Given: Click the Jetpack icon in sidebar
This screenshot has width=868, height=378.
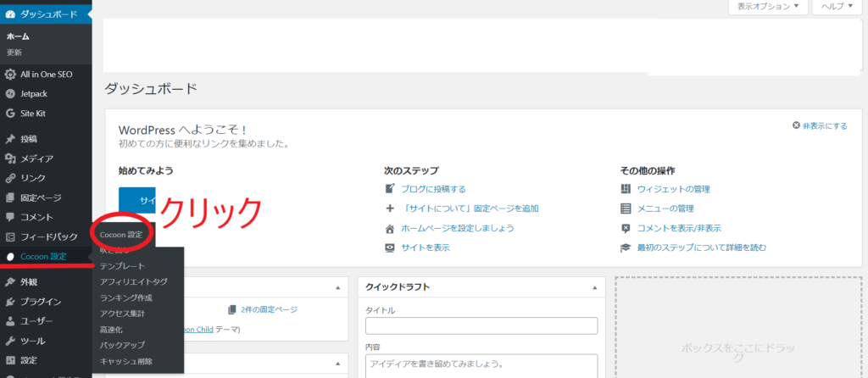Looking at the screenshot, I should pyautogui.click(x=9, y=94).
